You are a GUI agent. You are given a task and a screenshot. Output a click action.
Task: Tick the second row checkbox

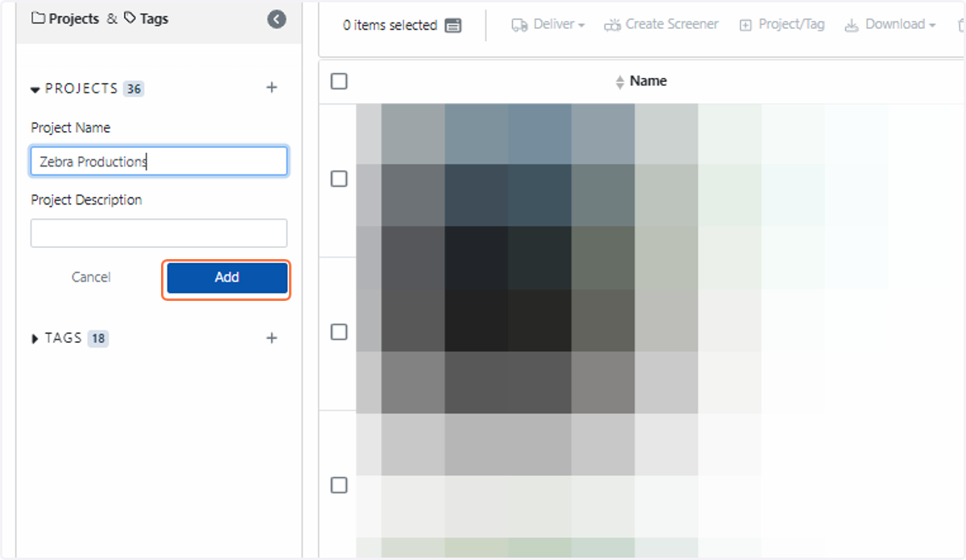pyautogui.click(x=339, y=332)
